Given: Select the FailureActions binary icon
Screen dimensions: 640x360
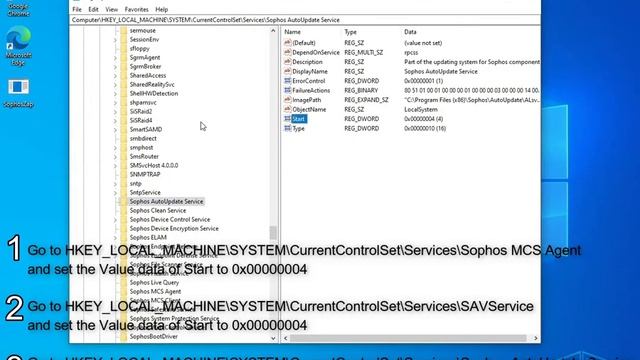Looking at the screenshot, I should point(287,90).
